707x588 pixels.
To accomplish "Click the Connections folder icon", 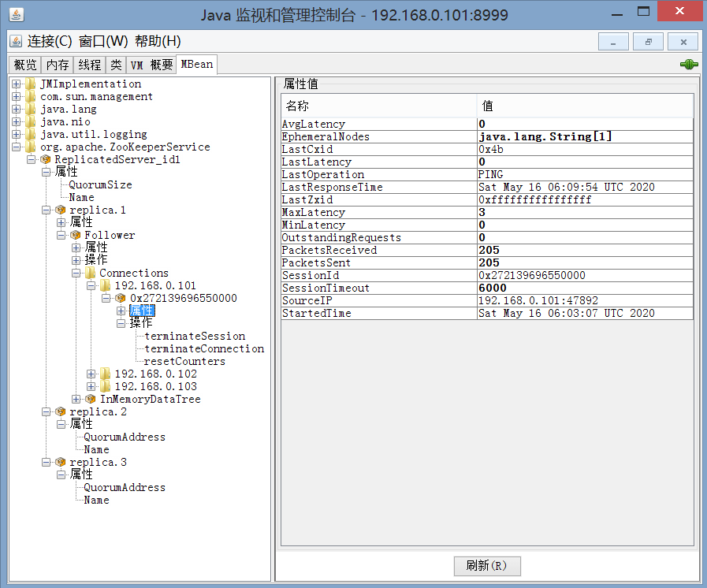I will point(90,273).
